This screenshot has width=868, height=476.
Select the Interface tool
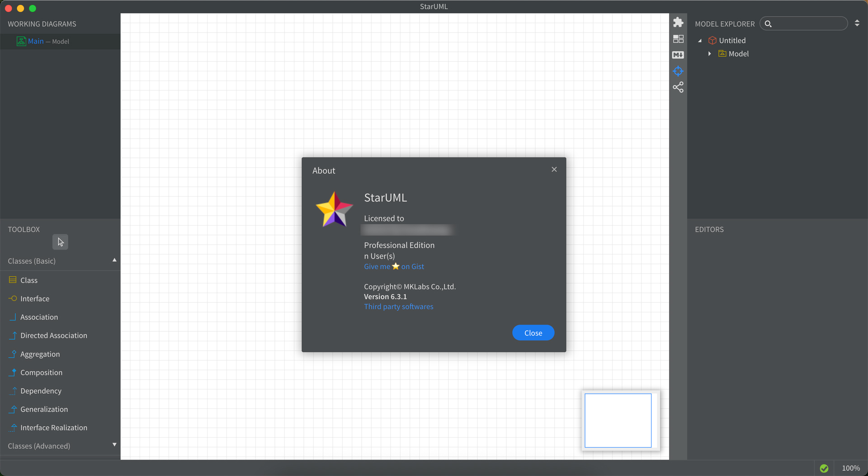pos(34,298)
